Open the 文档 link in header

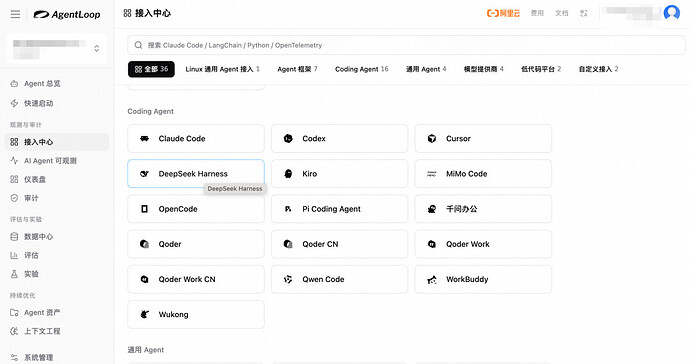561,13
